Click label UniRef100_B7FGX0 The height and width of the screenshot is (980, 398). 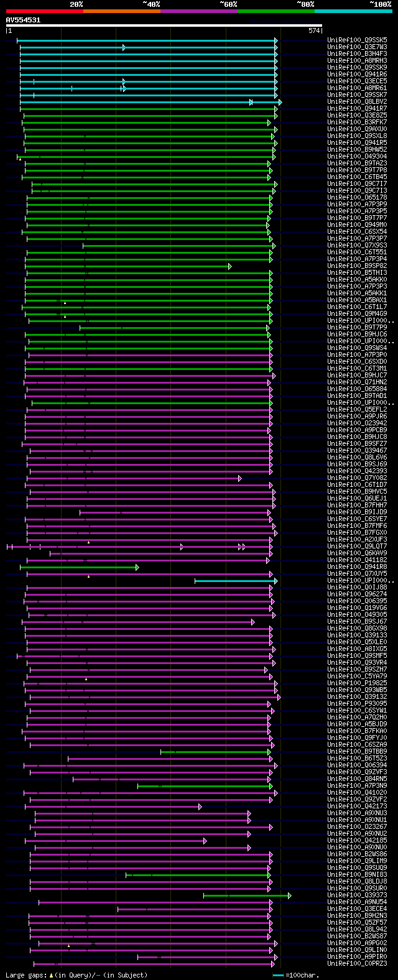pyautogui.click(x=357, y=532)
